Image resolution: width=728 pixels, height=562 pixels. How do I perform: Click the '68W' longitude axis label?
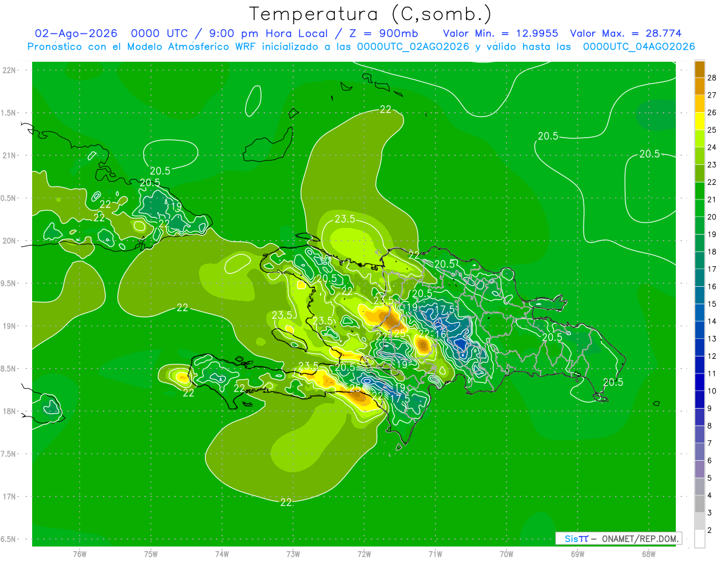coord(649,554)
